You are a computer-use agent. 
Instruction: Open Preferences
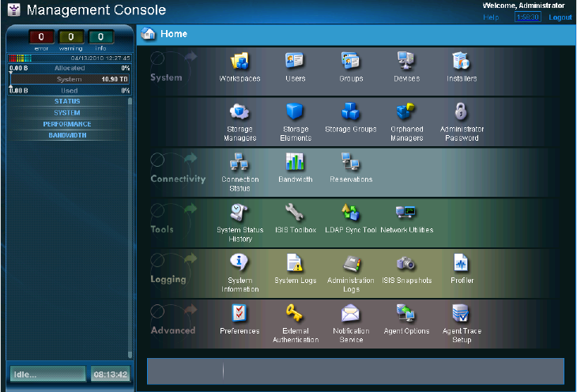click(239, 314)
